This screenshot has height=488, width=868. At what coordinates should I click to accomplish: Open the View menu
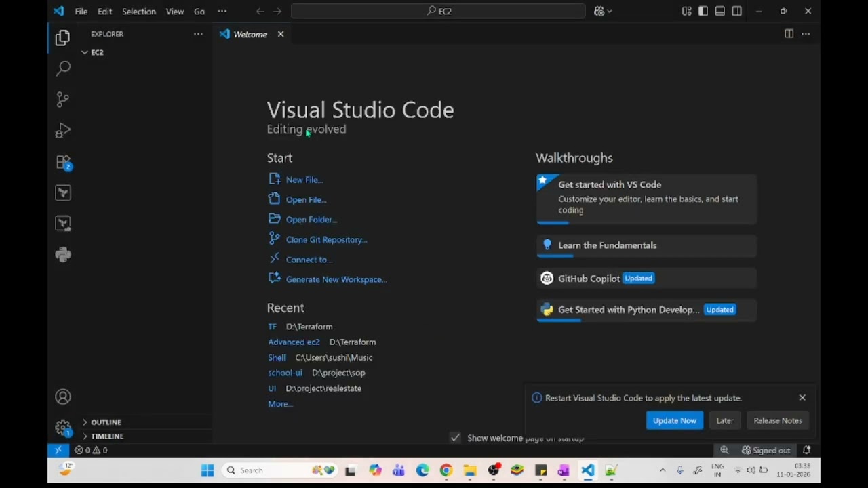pos(175,11)
